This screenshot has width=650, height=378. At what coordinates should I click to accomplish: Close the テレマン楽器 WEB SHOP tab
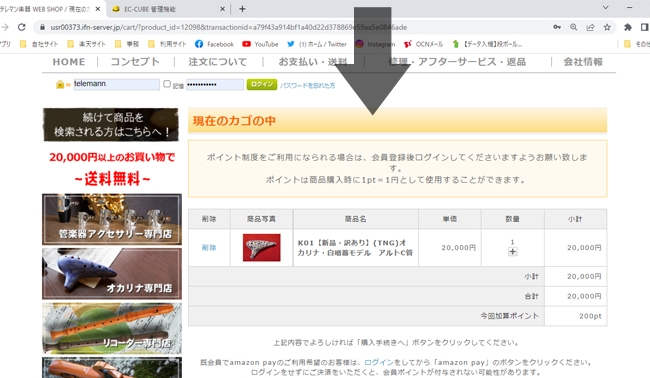point(98,9)
